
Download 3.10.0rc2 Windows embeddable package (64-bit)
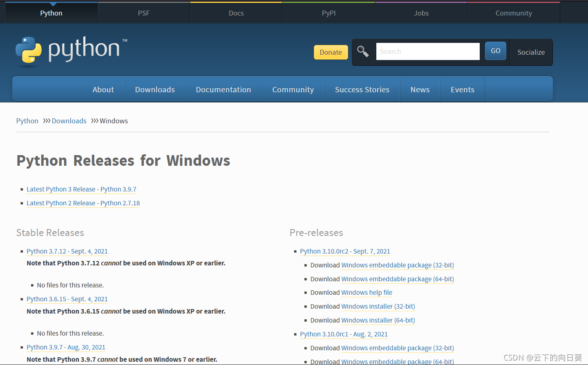tap(398, 279)
